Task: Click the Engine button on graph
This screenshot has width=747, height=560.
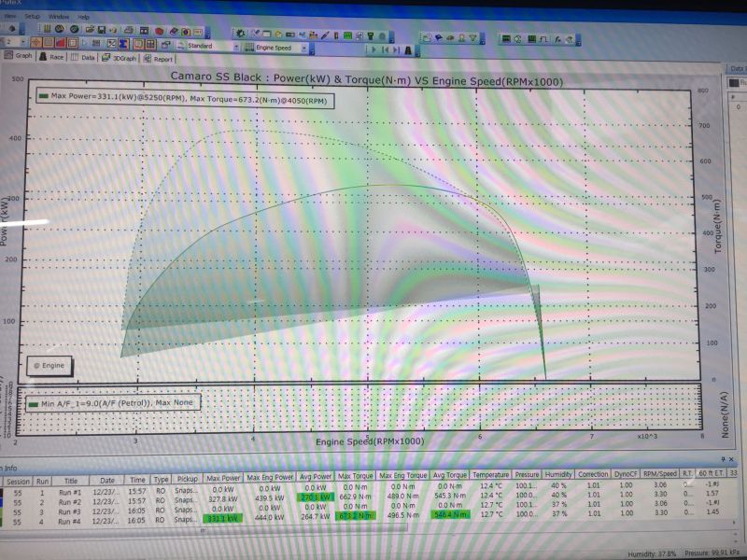Action: click(x=49, y=366)
